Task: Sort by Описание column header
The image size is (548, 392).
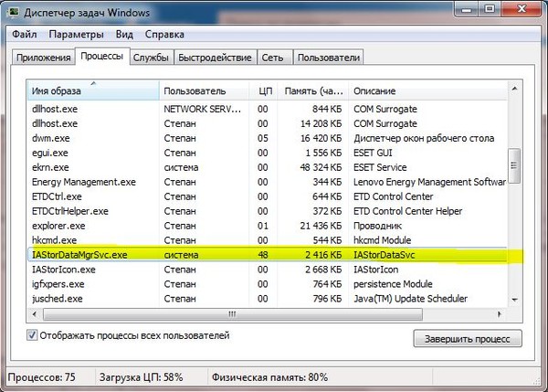Action: pos(427,91)
